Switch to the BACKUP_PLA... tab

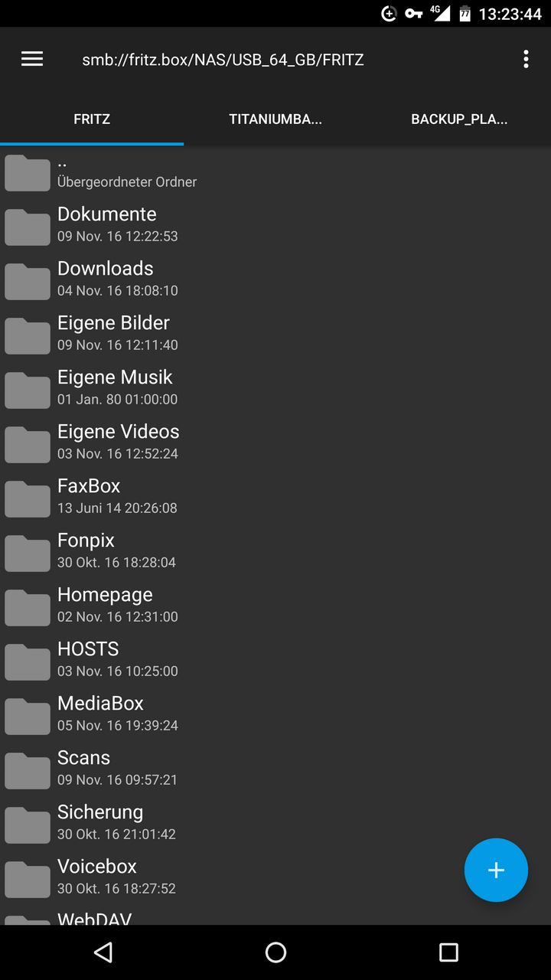click(x=459, y=119)
